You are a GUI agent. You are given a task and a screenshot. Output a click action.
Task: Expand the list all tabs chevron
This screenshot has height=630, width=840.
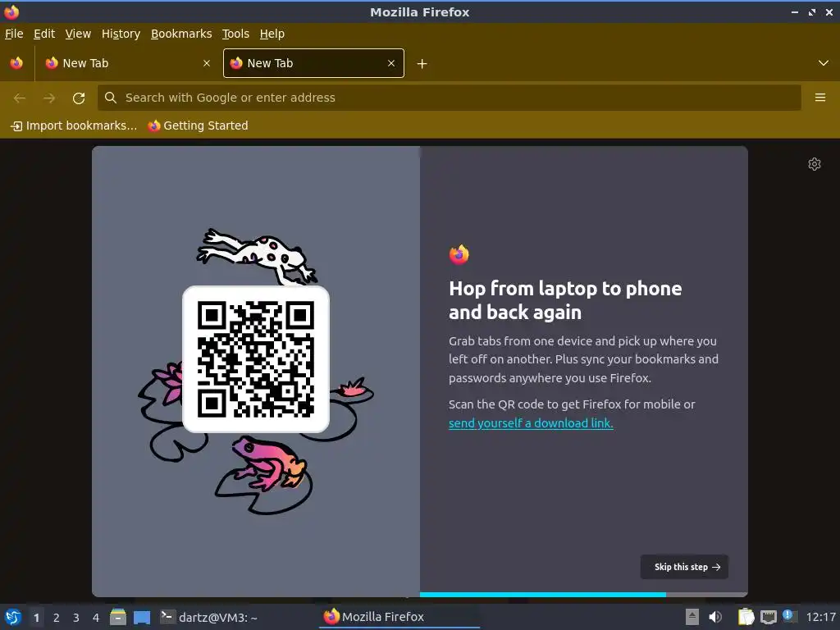tap(824, 63)
